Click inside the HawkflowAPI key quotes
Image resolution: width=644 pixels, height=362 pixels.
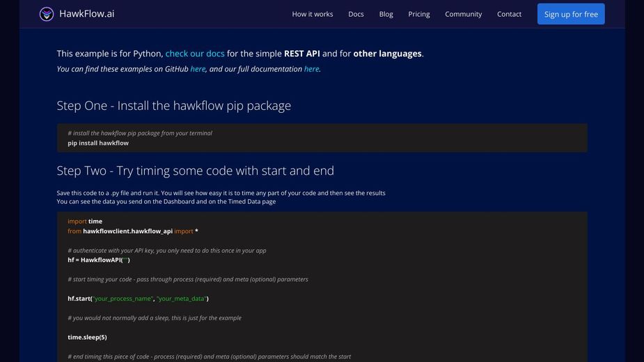[x=125, y=260]
